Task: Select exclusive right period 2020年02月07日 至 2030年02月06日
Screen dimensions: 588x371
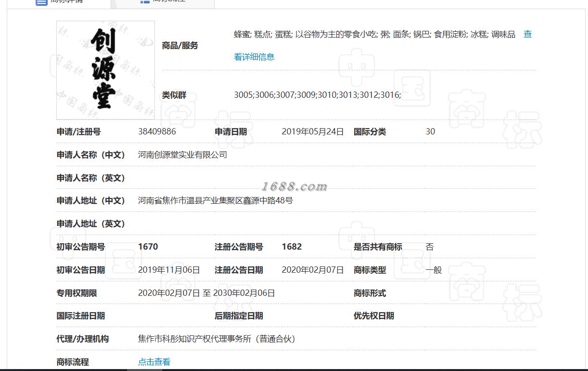Action: point(206,293)
